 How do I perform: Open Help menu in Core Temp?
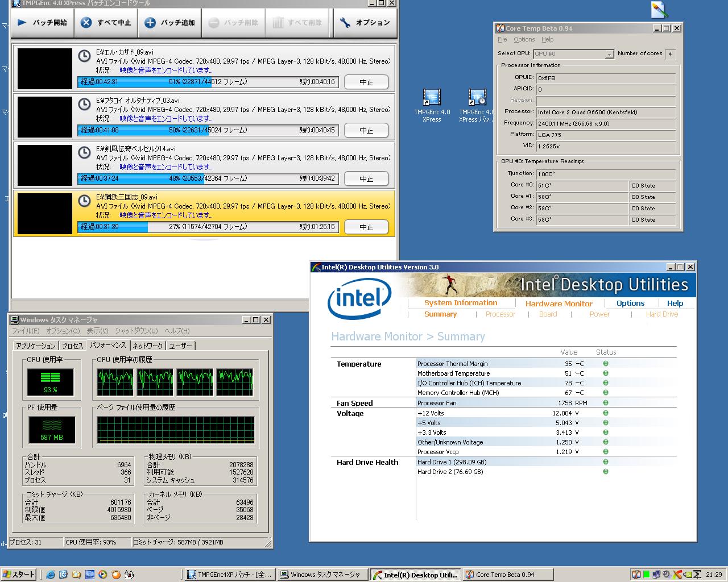pyautogui.click(x=547, y=40)
